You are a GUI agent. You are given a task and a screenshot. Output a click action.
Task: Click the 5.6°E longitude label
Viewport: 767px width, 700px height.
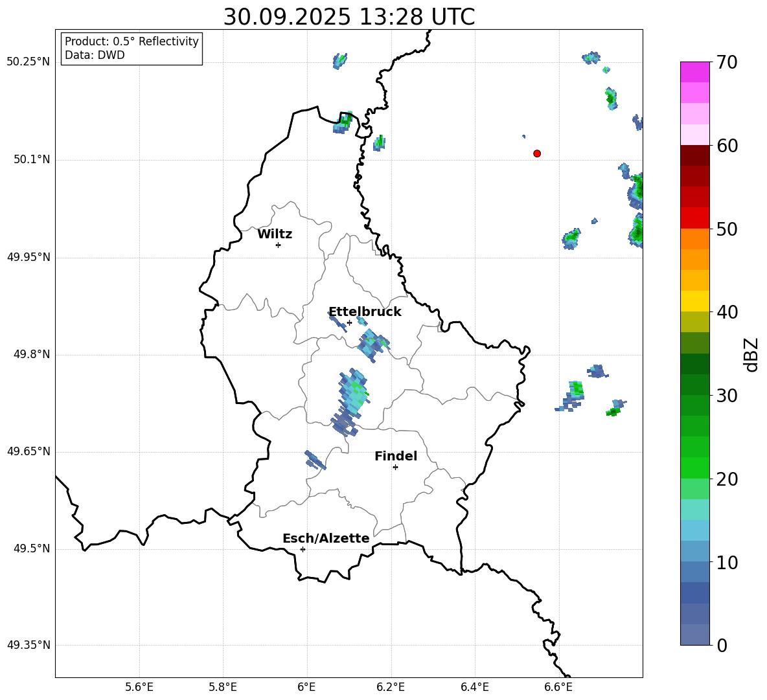tap(139, 687)
